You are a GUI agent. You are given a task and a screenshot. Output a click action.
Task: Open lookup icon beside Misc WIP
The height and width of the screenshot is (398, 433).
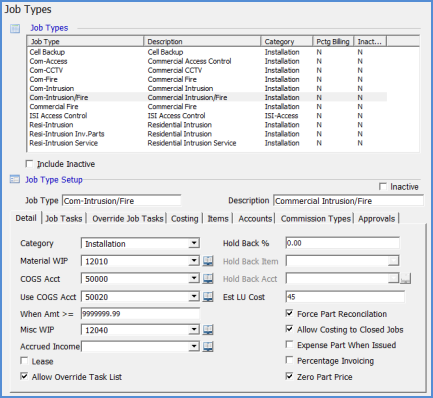coord(208,330)
